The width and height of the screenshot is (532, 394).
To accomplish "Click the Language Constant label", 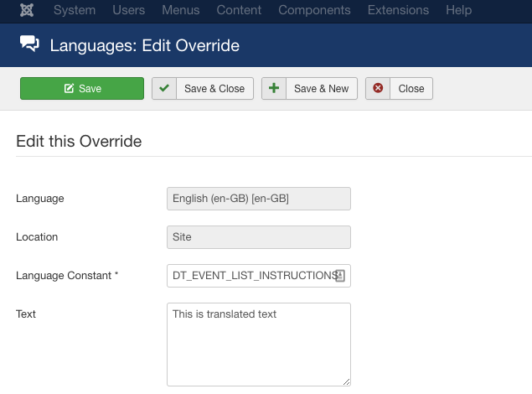I will pos(67,276).
